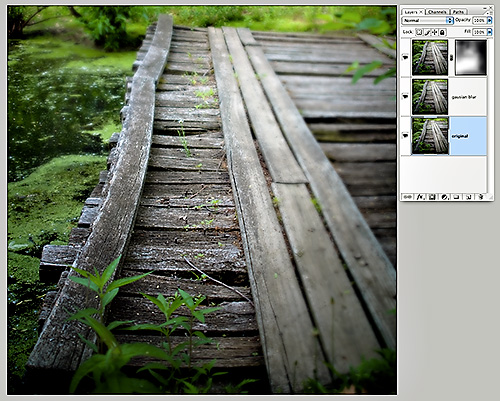This screenshot has width=500, height=401.
Task: Click the Fill percentage field
Action: point(479,32)
